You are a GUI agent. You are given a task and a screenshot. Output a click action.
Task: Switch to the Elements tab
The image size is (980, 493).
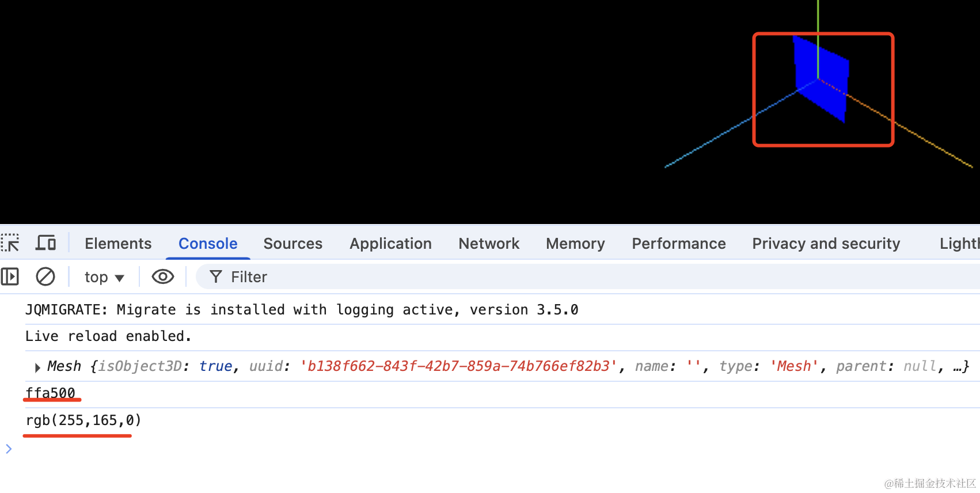[118, 244]
